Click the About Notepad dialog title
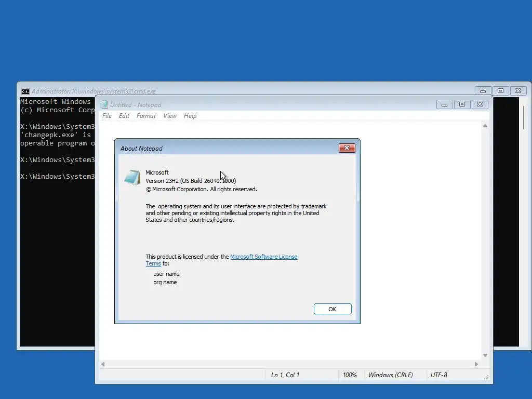The image size is (532, 399). pyautogui.click(x=141, y=148)
